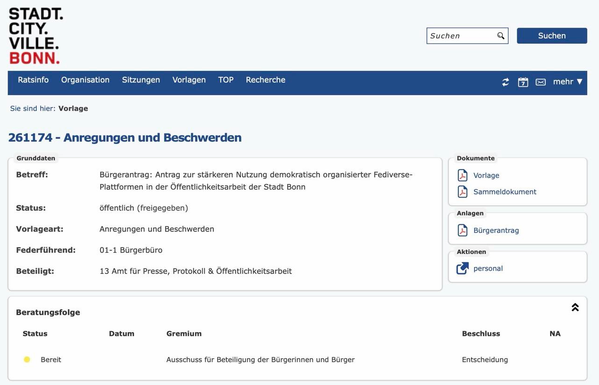The width and height of the screenshot is (599, 385).
Task: Click the Gremium column header
Action: 184,333
